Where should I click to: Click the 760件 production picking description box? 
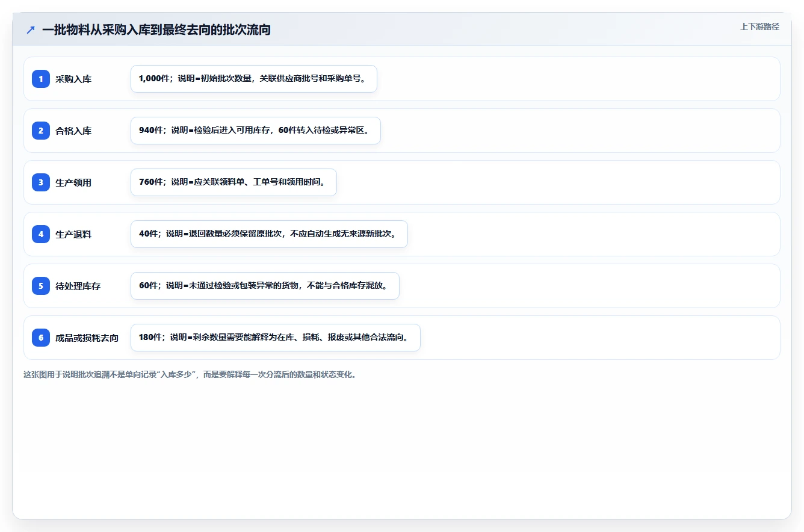(x=233, y=182)
